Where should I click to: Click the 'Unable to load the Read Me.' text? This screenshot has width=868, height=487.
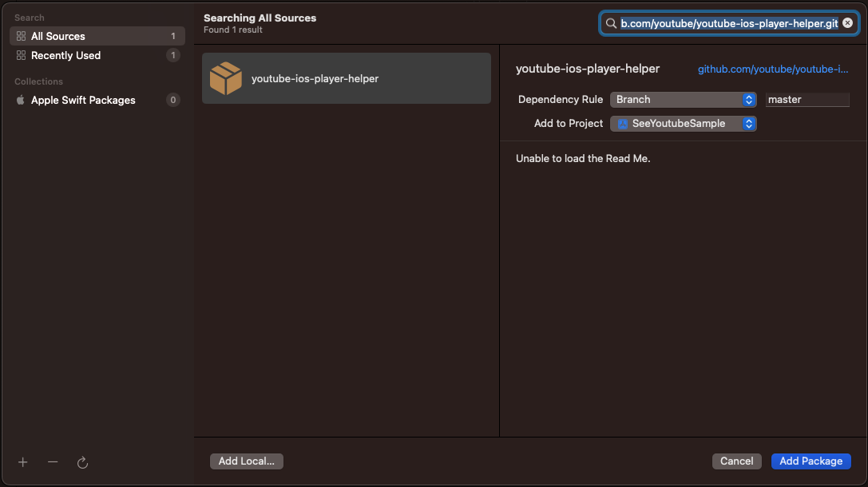583,158
